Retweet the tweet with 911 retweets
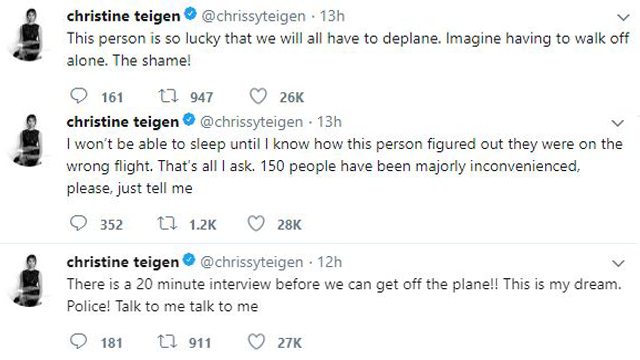The image size is (640, 360). tap(167, 341)
